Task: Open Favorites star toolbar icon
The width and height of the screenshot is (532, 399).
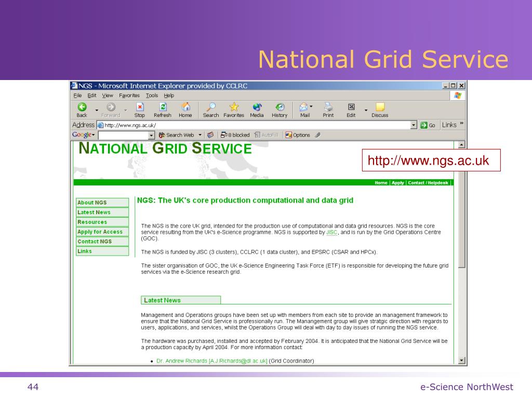Action: pyautogui.click(x=234, y=107)
